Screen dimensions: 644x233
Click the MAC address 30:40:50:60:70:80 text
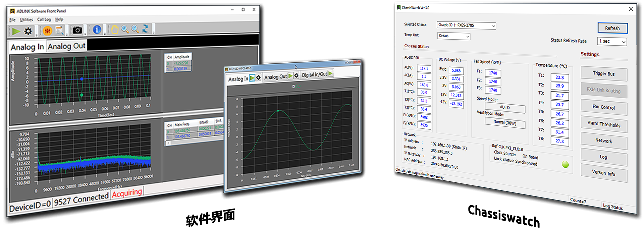[444, 165]
